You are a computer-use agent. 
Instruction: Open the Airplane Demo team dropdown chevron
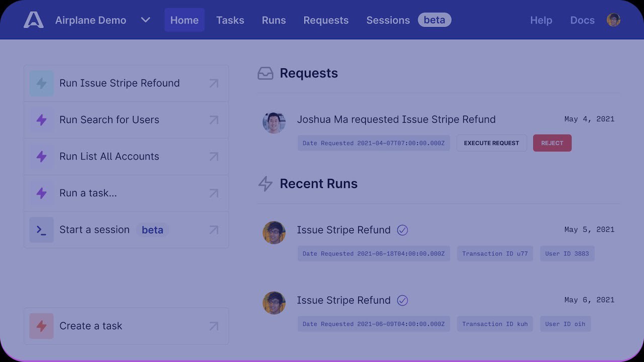point(145,20)
